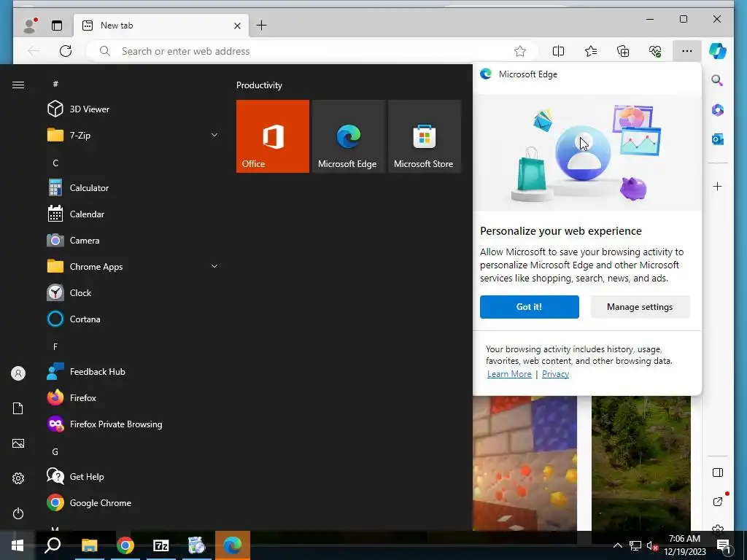The image size is (747, 560).
Task: Expand the Start menu hamburger button
Action: point(18,85)
